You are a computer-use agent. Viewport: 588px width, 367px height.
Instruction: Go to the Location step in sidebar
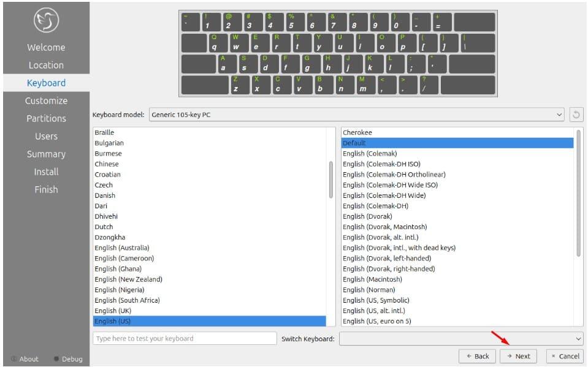(x=46, y=65)
